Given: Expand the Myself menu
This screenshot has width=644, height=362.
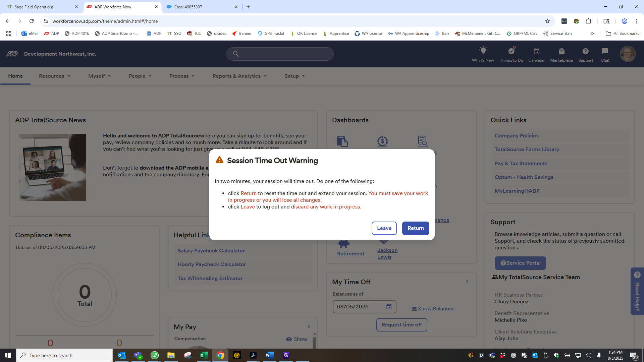Looking at the screenshot, I should pos(99,76).
